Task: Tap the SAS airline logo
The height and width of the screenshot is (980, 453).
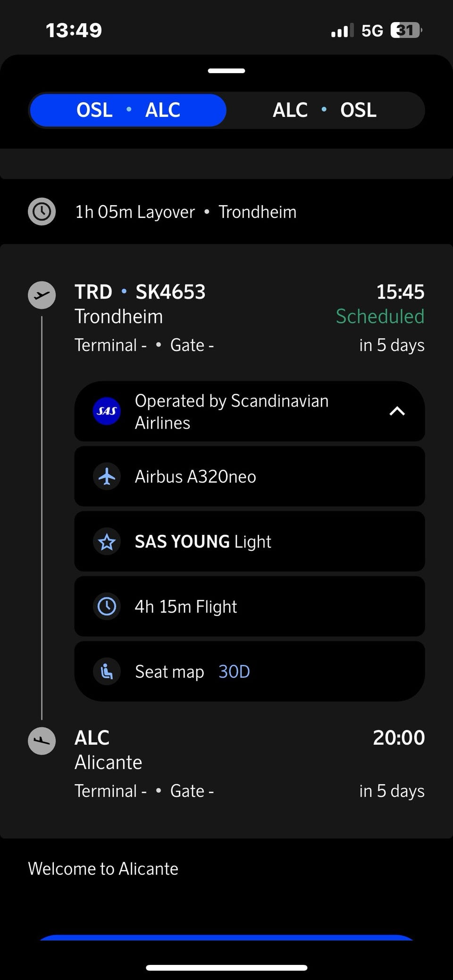Action: tap(107, 411)
